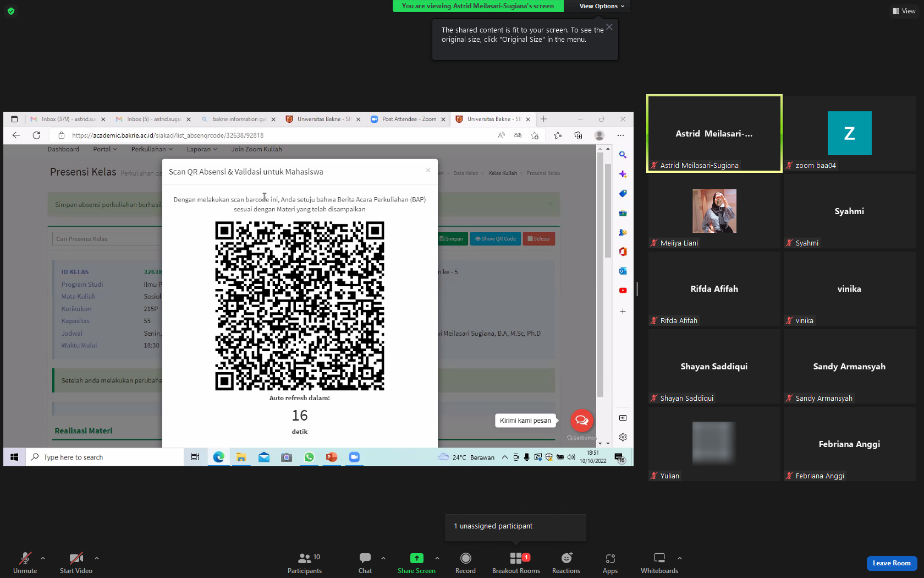924x578 pixels.
Task: Open the Reactions menu
Action: tap(566, 563)
